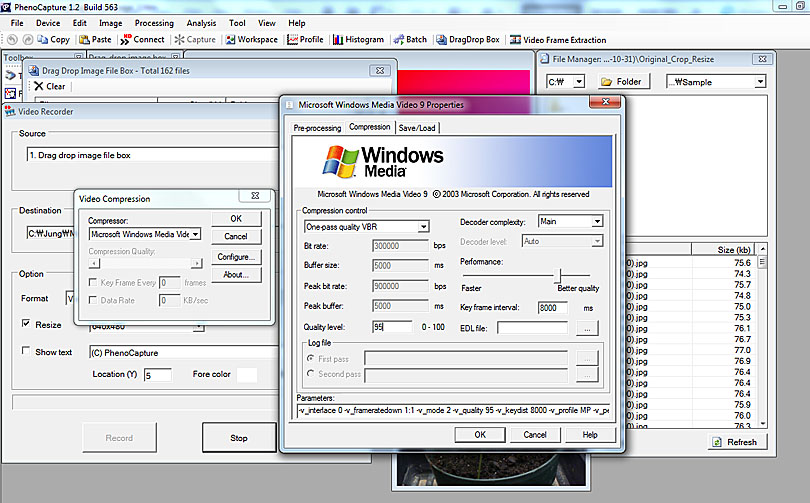Click the Stop button in Video Recorder

239,437
